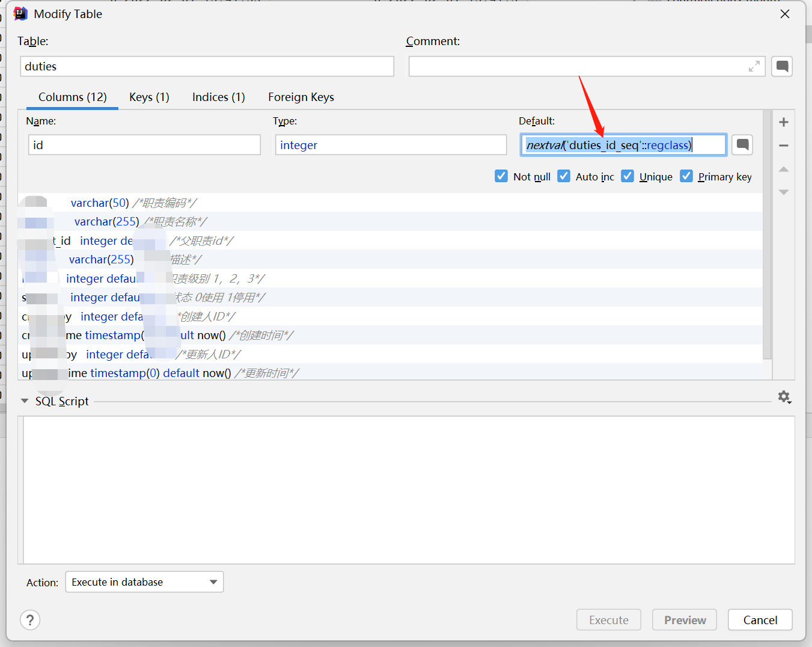Open the Action dropdown menu
The width and height of the screenshot is (812, 647).
point(144,582)
